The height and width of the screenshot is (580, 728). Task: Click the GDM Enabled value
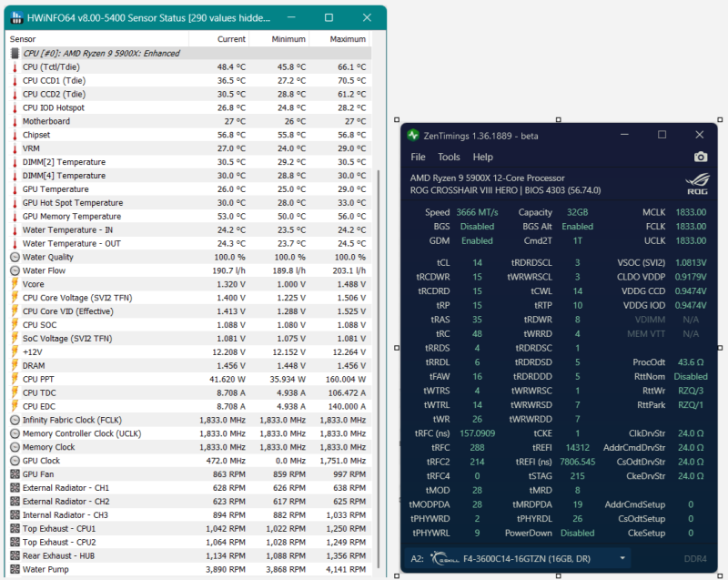click(477, 241)
